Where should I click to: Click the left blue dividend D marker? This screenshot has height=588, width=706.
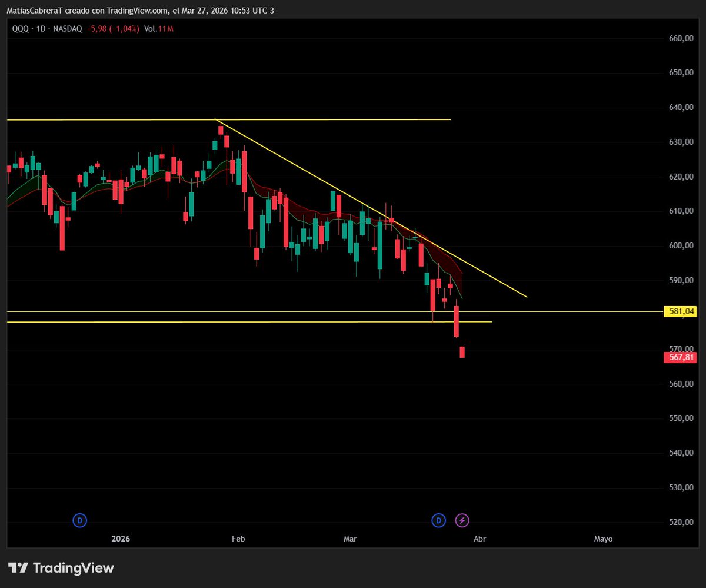[x=80, y=520]
